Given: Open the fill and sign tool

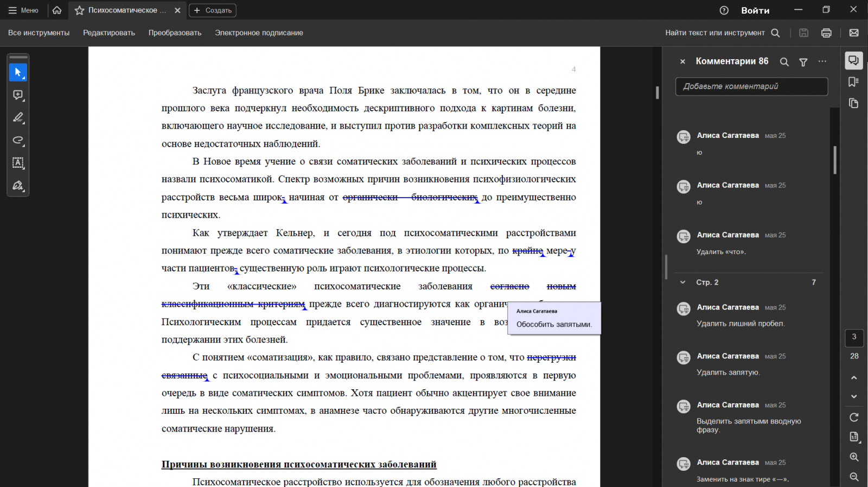Looking at the screenshot, I should (x=18, y=185).
